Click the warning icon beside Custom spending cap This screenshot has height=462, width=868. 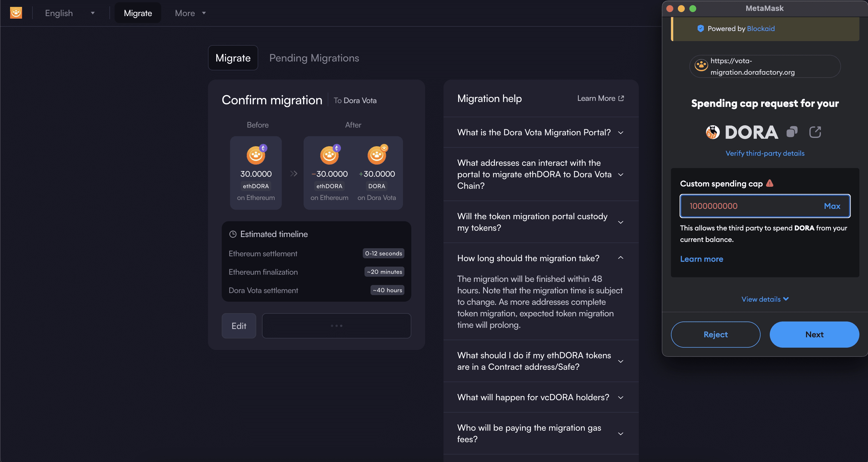[x=769, y=183]
